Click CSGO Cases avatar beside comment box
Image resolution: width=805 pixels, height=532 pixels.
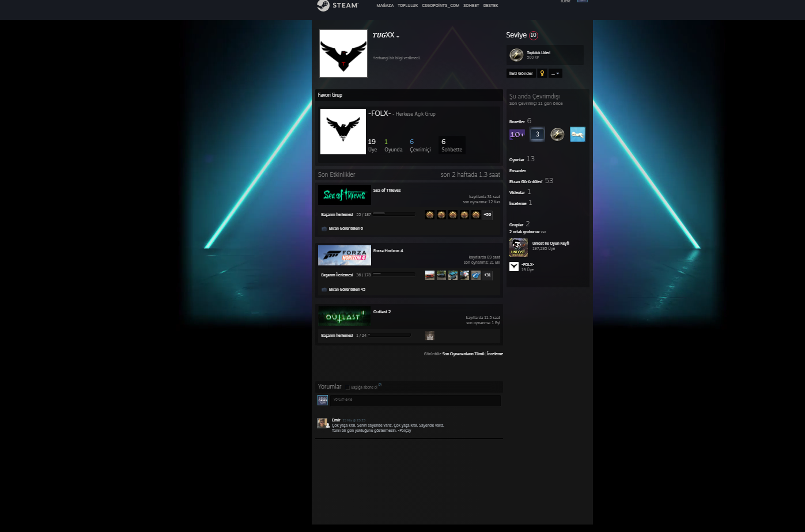coord(323,400)
